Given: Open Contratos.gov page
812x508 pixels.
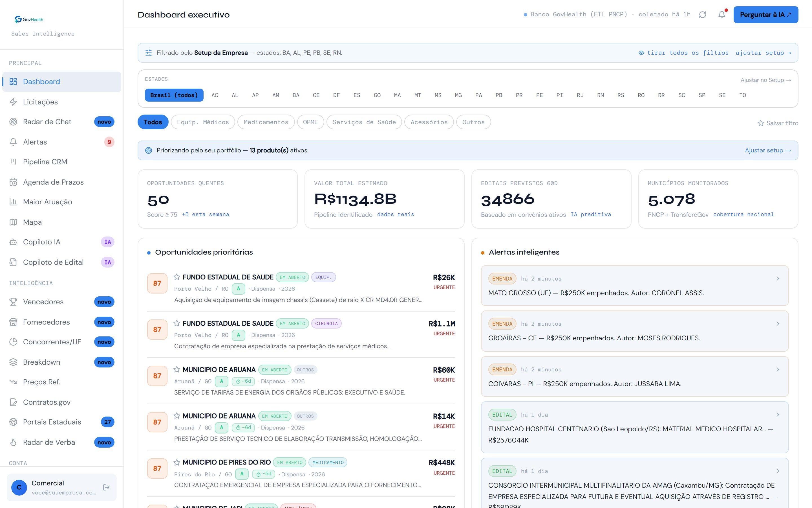Looking at the screenshot, I should 62,402.
